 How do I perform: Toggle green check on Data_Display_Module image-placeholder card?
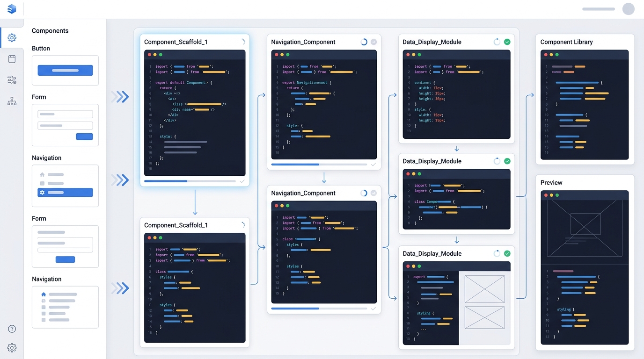[507, 253]
